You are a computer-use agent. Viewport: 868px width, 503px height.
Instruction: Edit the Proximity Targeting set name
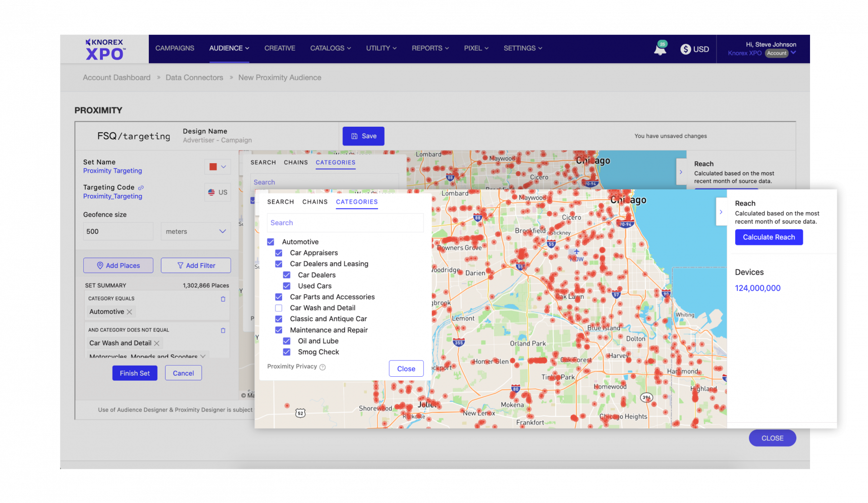(x=113, y=171)
